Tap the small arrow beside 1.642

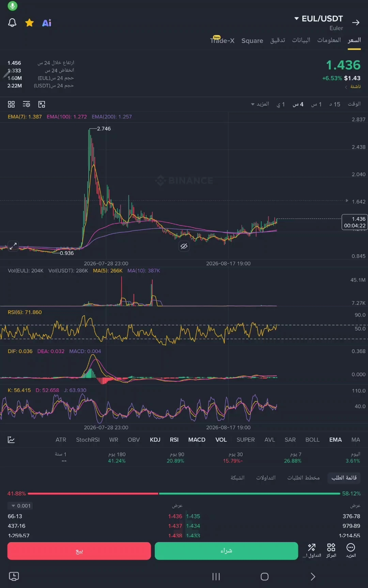[347, 201]
